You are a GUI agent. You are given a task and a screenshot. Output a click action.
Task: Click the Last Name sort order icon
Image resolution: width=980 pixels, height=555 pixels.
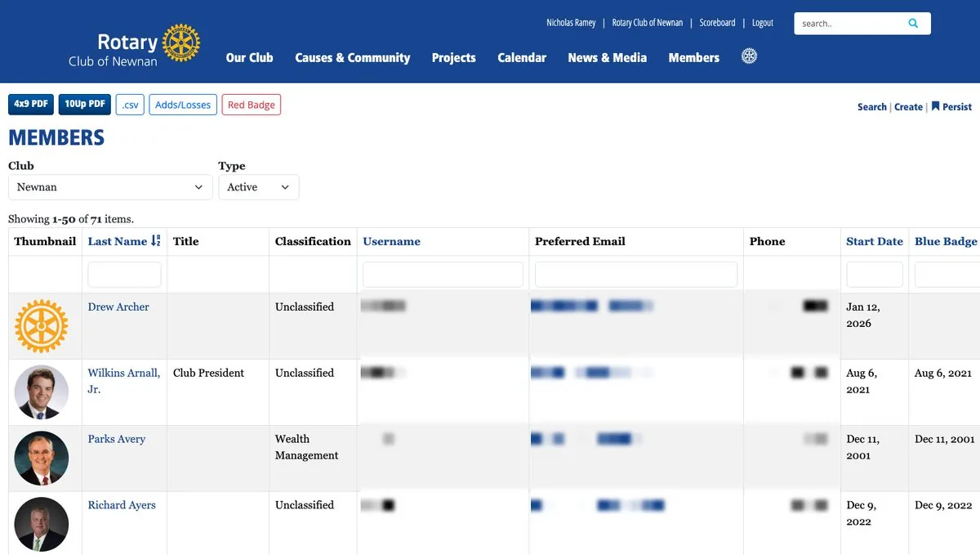coord(156,241)
